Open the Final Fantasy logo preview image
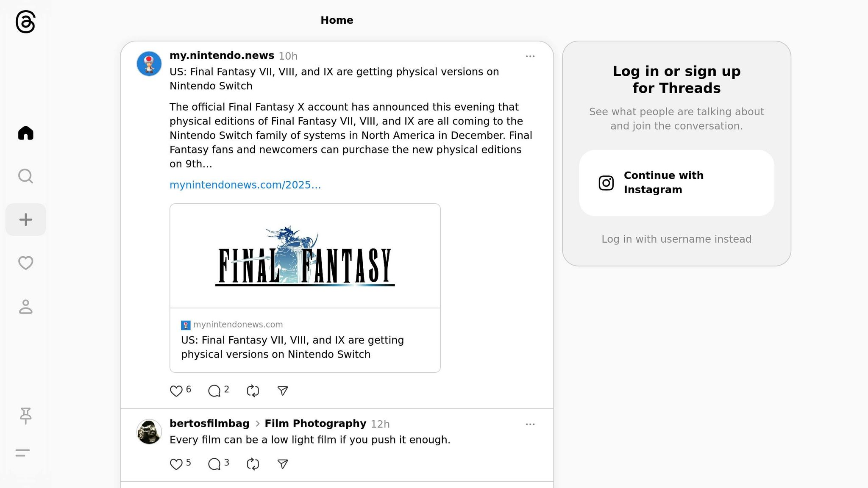Screen dimensions: 868x488 click(x=305, y=256)
